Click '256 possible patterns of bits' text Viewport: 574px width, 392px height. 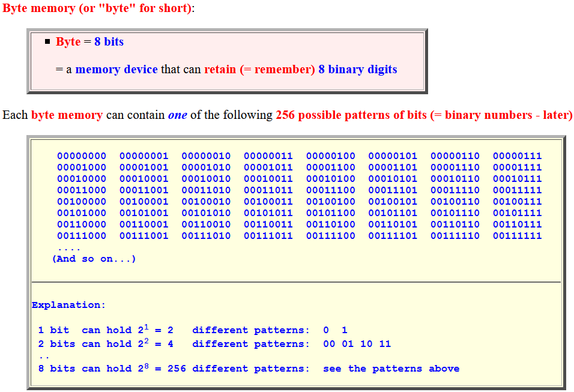pyautogui.click(x=351, y=115)
